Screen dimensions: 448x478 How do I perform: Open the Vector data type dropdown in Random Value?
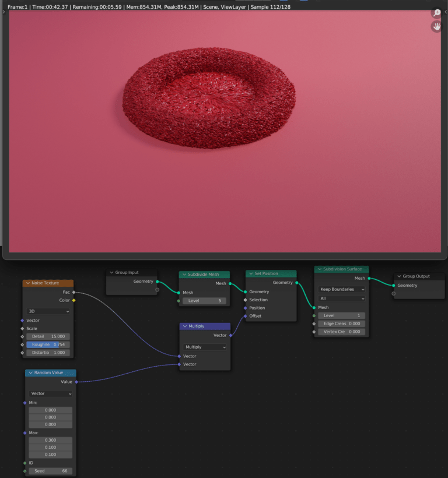point(50,393)
